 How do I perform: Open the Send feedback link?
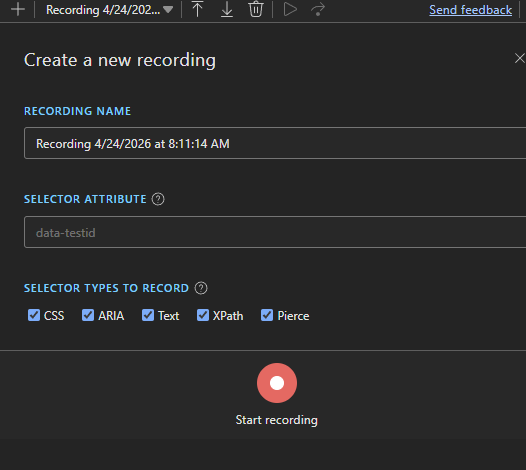pos(471,10)
